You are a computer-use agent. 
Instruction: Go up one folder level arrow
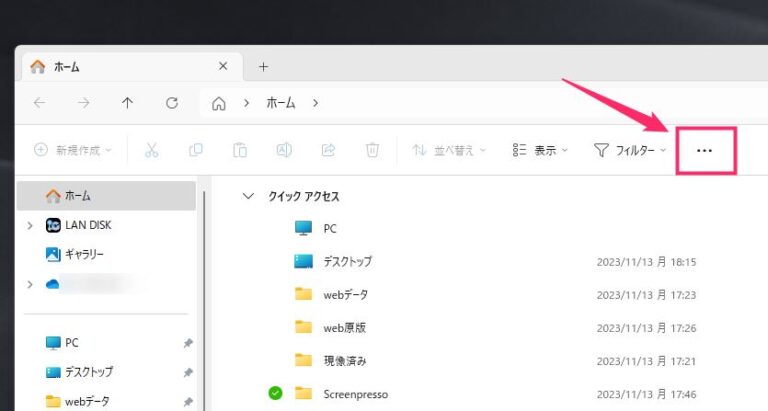point(127,102)
